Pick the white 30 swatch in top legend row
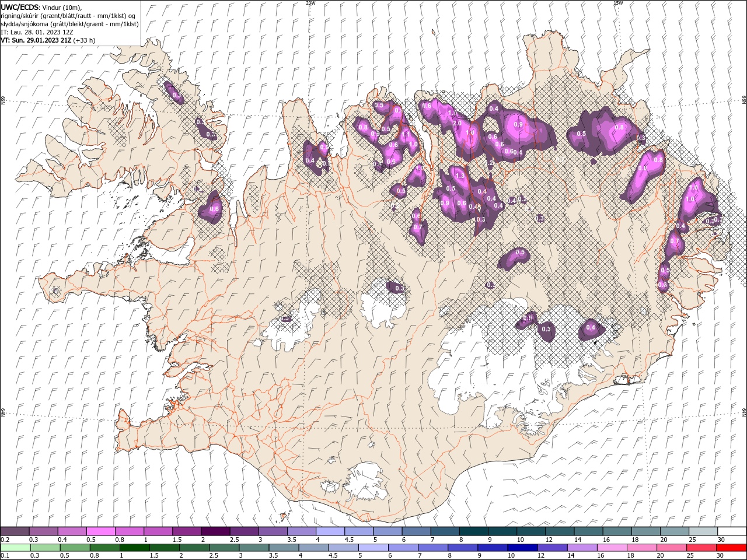 pyautogui.click(x=732, y=531)
